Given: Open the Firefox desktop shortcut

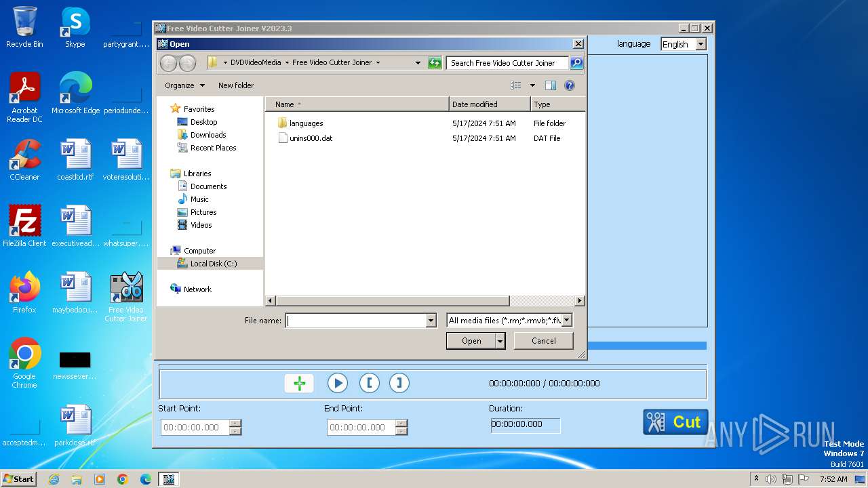Looking at the screenshot, I should pos(24,293).
